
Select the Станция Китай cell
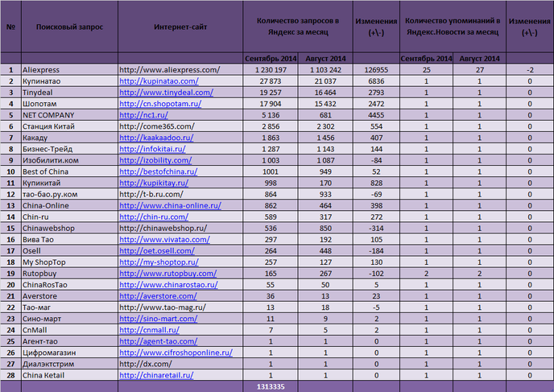[69, 126]
